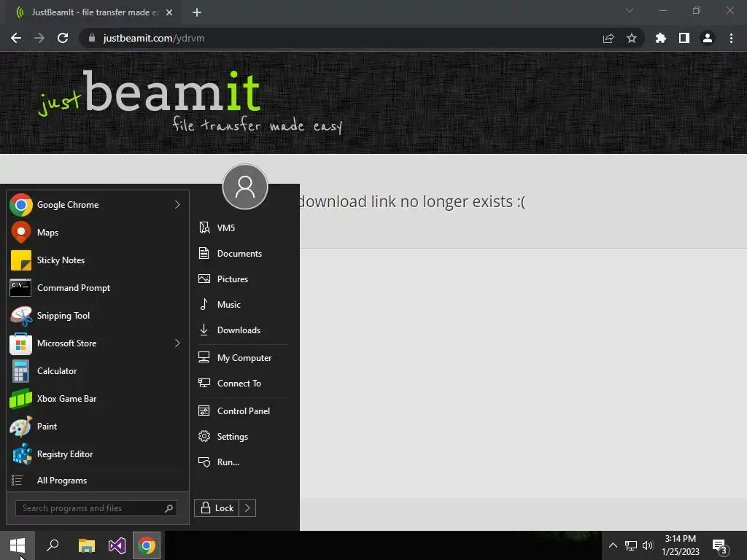Bookmark this page with star
747x560 pixels.
[632, 38]
